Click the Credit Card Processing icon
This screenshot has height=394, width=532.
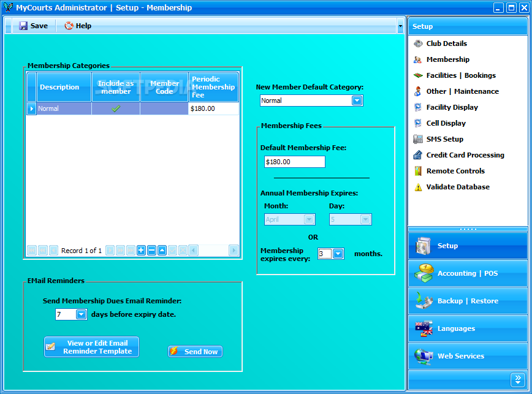pyautogui.click(x=417, y=155)
